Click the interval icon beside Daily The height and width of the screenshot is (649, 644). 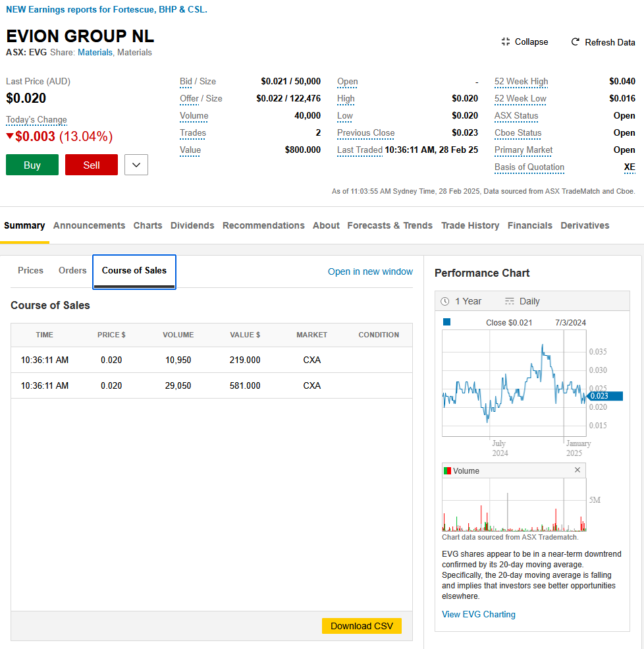click(509, 301)
